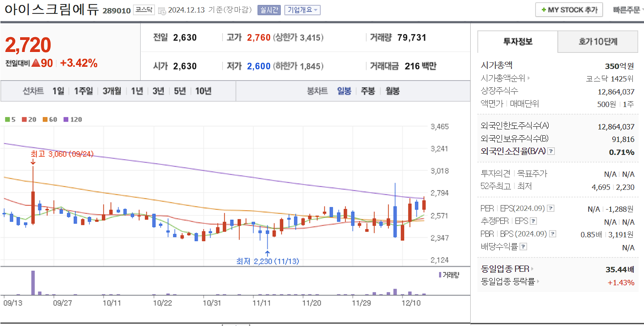This screenshot has width=644, height=326.
Task: Click the 시가총액 value 350억원
Action: pyautogui.click(x=619, y=66)
